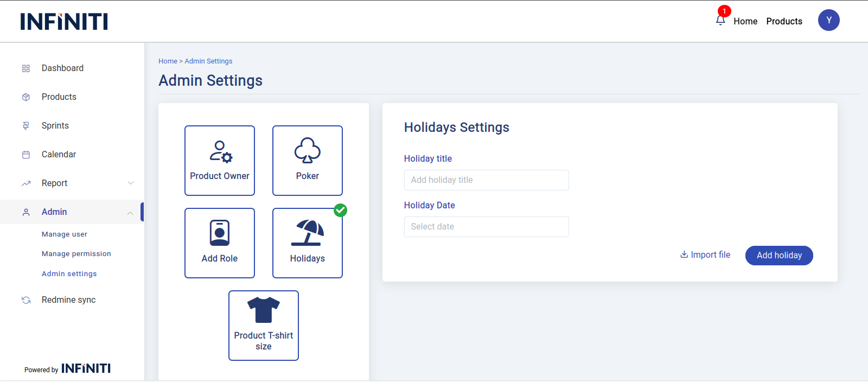
Task: Click the Home breadcrumb link
Action: 168,61
